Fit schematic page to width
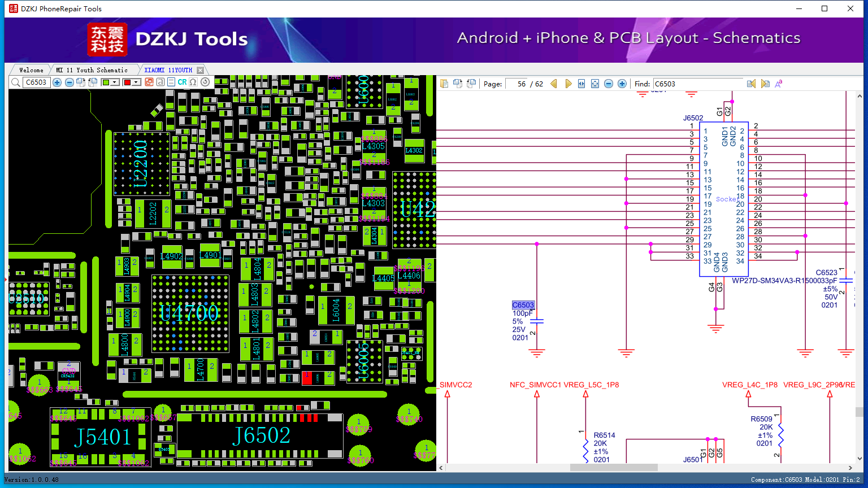The image size is (868, 488). (x=581, y=84)
